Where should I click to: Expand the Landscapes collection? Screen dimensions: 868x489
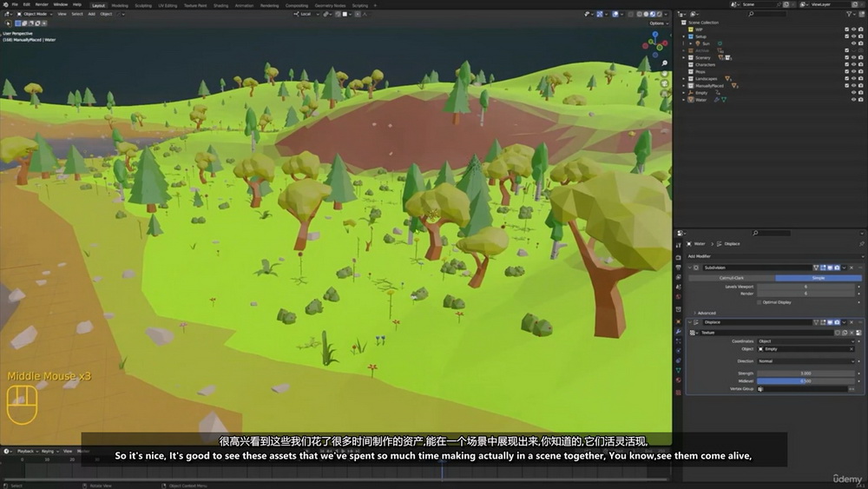click(684, 79)
